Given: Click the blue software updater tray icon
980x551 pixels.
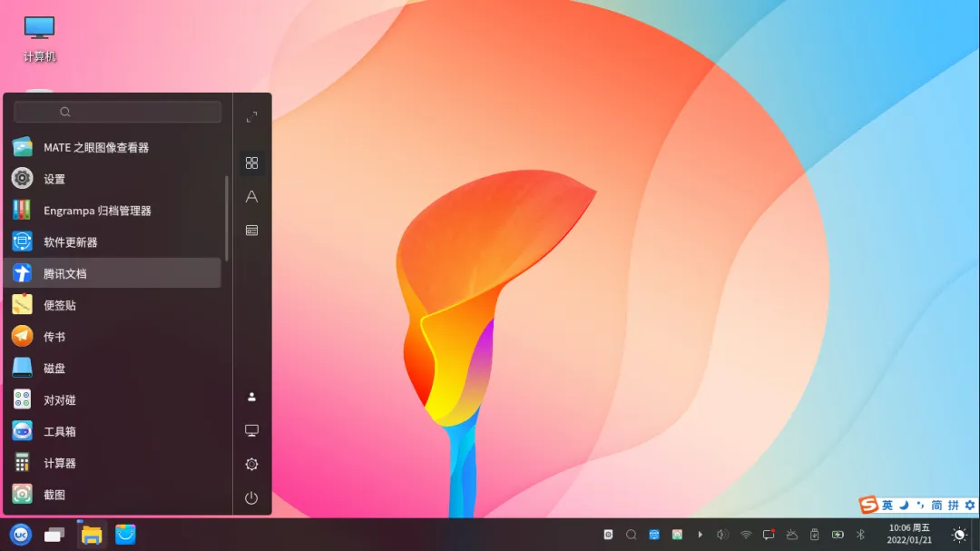Looking at the screenshot, I should 654,535.
